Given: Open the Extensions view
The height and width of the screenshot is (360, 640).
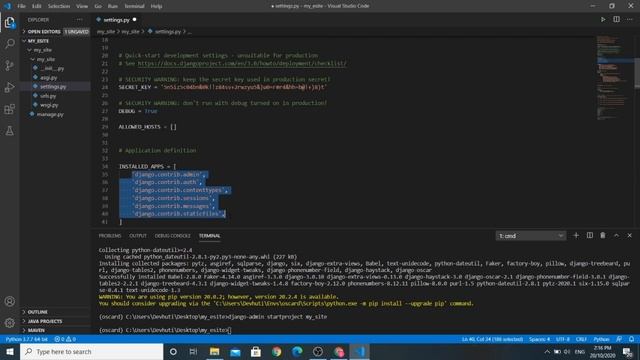Looking at the screenshot, I should tap(9, 109).
